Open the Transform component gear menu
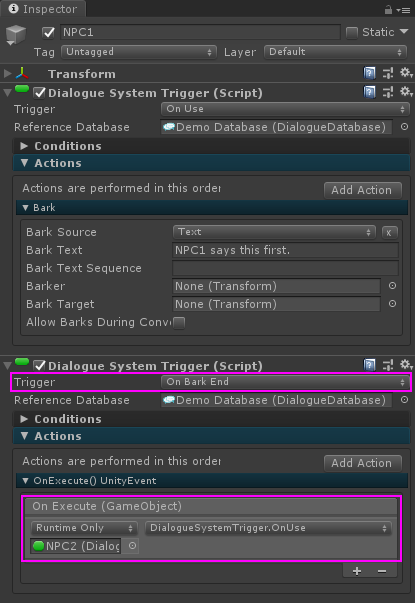The image size is (415, 603). pos(406,72)
